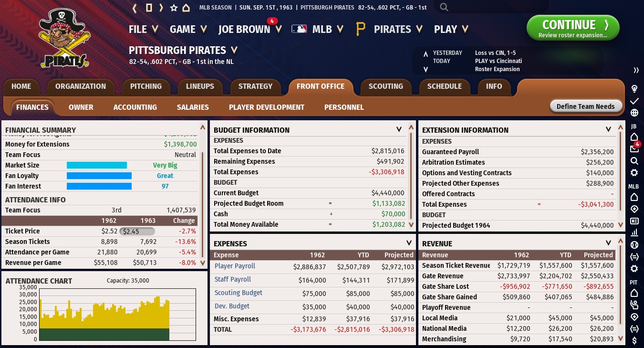Click the home icon beside the star bookmark
Viewport: 644px width, 348px height.
tap(186, 8)
